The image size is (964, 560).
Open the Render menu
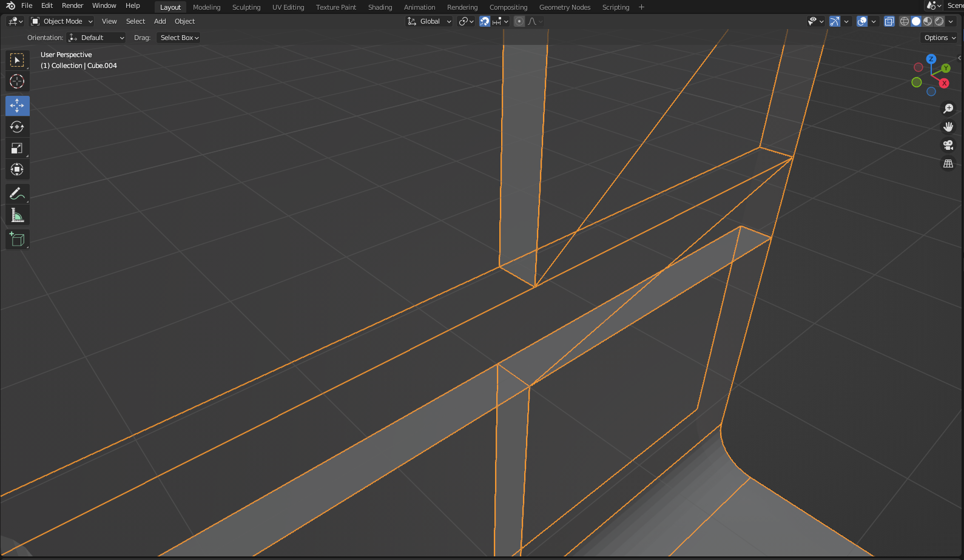[72, 5]
